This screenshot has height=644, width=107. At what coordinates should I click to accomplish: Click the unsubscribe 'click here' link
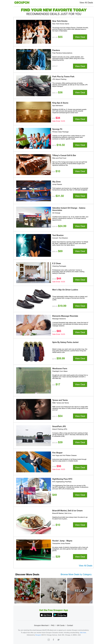[83, 633]
